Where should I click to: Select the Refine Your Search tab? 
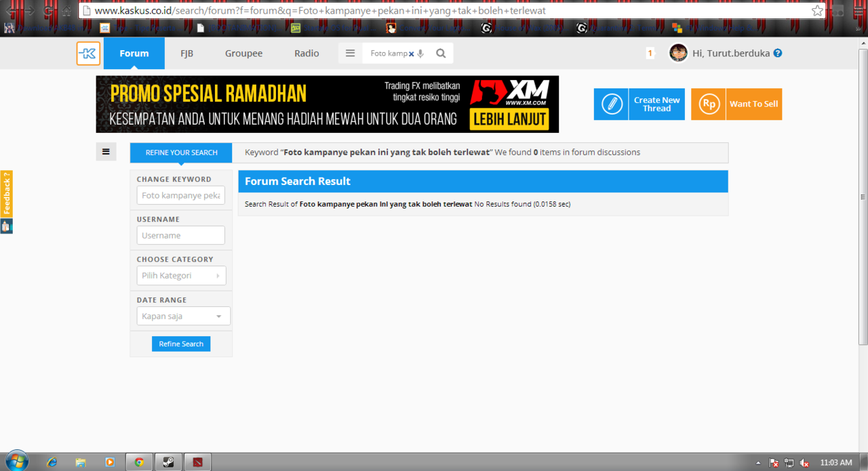181,152
